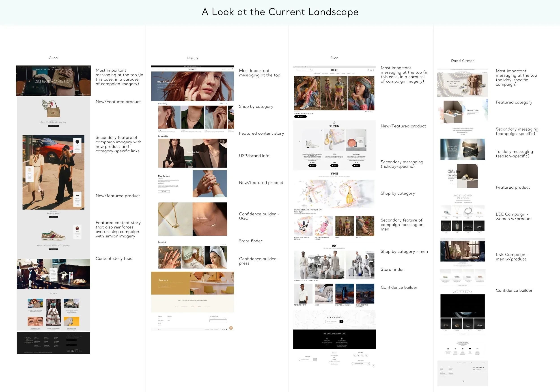Open Women's Fashion in Dior navigation
The width and height of the screenshot is (560, 392).
(x=317, y=73)
